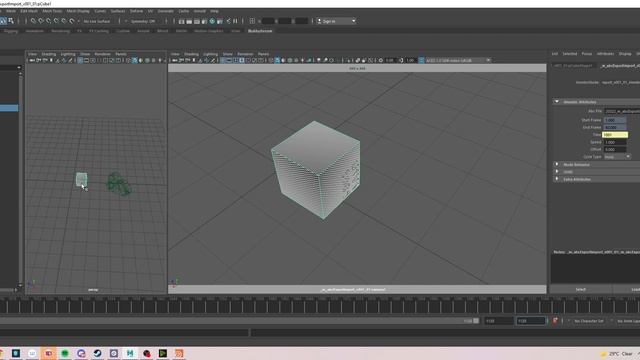Switch to Motion Graphics shelf tab

(x=209, y=31)
